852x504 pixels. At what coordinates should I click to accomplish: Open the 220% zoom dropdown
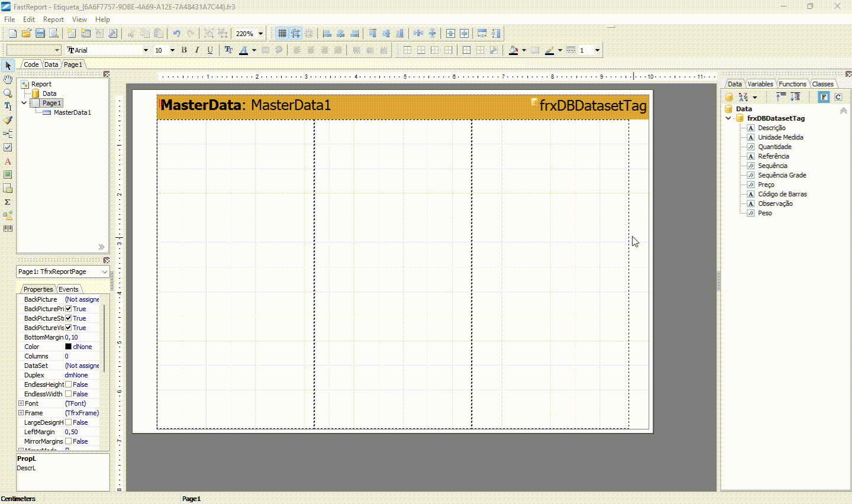[260, 34]
